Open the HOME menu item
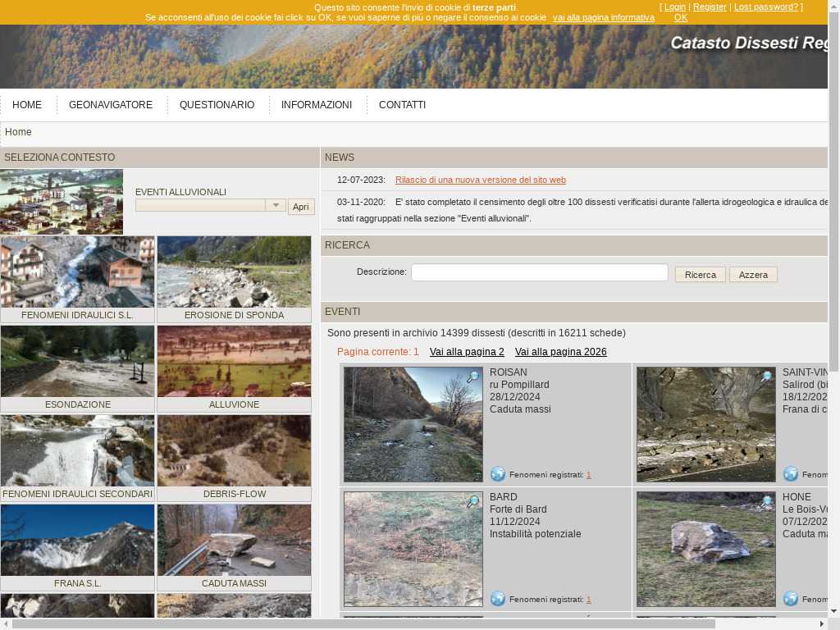Viewport: 840px width, 630px height. (x=27, y=105)
